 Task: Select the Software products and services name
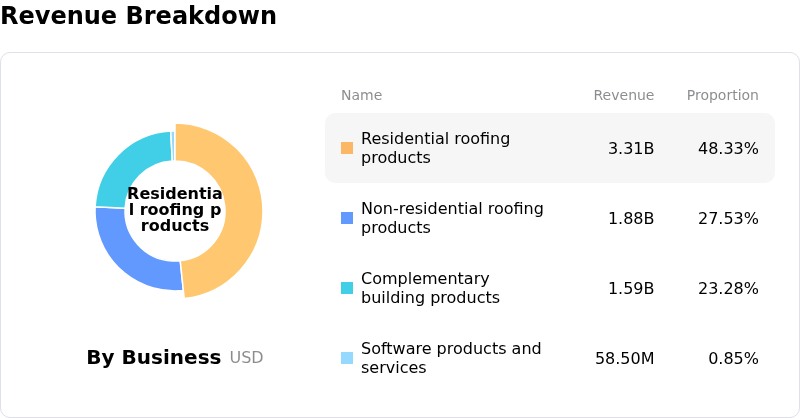[451, 358]
